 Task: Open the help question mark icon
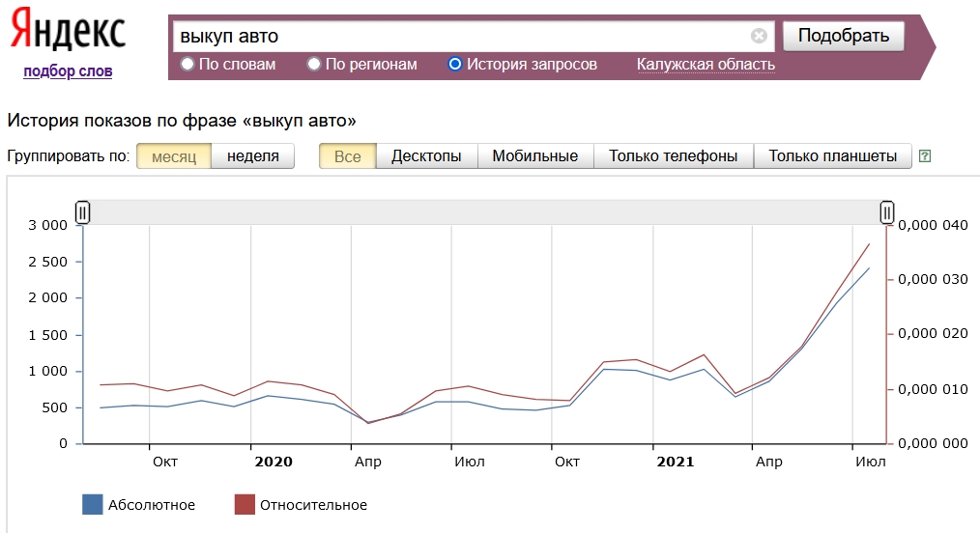tap(925, 156)
